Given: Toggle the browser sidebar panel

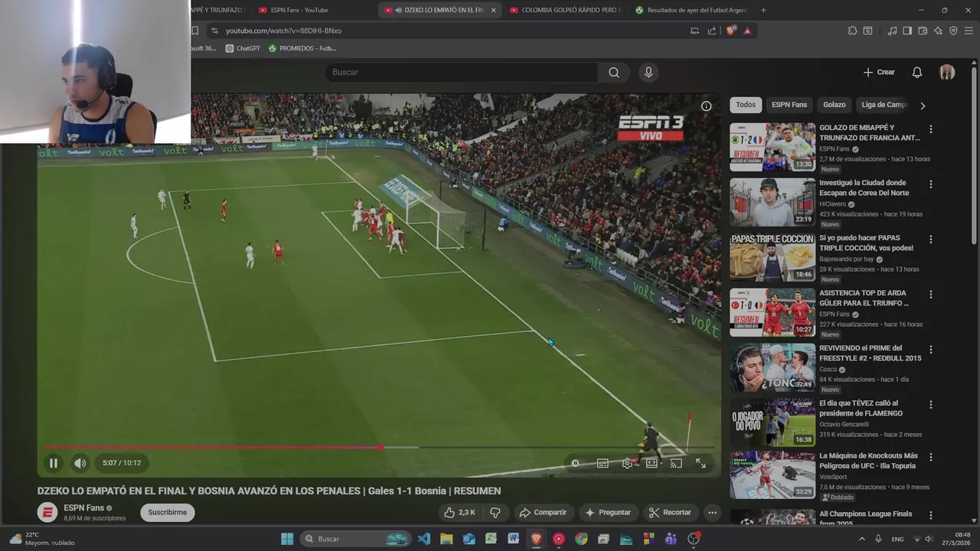Looking at the screenshot, I should [x=907, y=31].
